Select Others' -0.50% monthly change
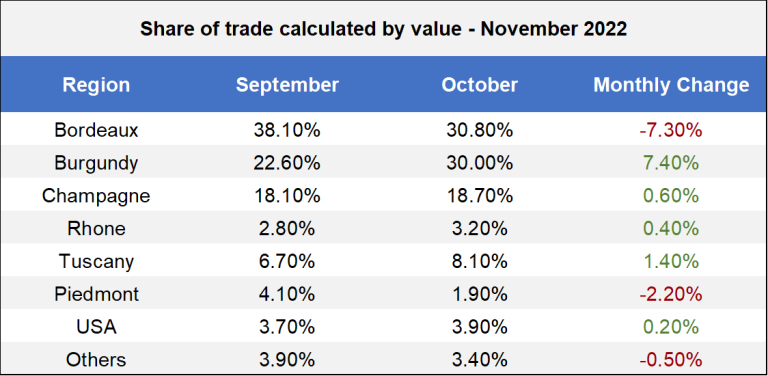Viewport: 768px width, 376px height. (671, 360)
